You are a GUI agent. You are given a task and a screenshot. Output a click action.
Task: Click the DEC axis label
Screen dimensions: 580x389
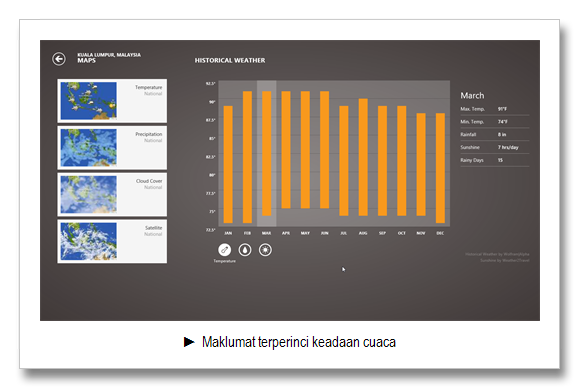click(x=440, y=233)
